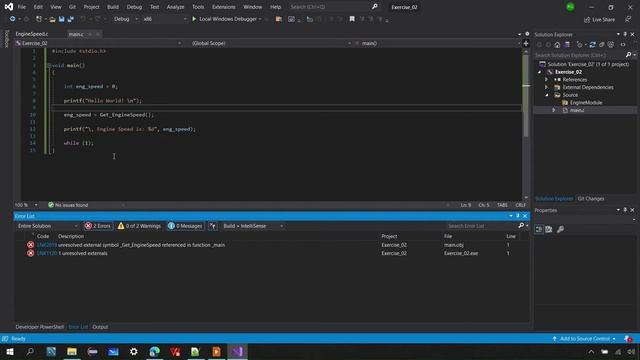Click the green Start Debugging play icon
Image resolution: width=640 pixels, height=360 pixels.
tap(194, 19)
